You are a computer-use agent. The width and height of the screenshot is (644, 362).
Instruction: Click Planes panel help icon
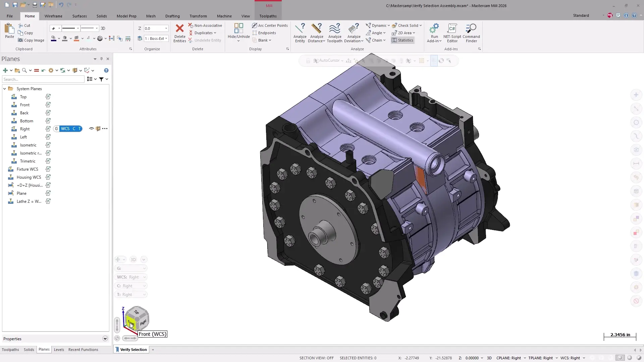click(106, 70)
